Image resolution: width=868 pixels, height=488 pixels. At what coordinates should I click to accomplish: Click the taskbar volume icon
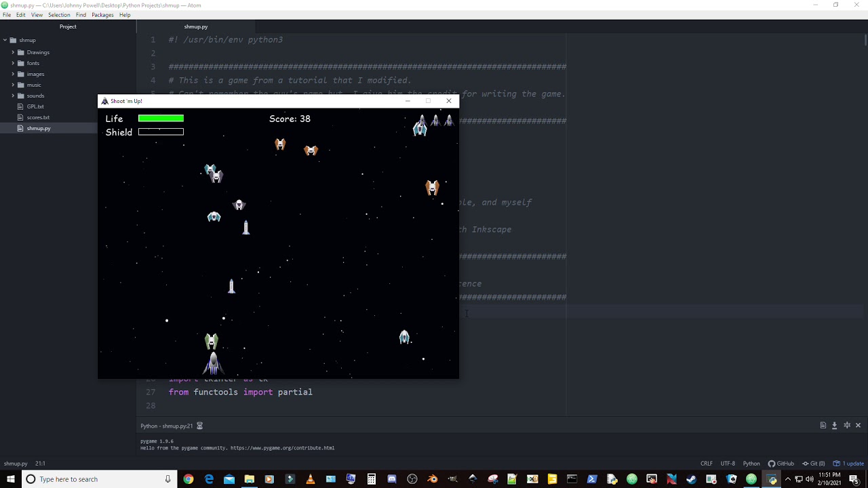tap(810, 479)
